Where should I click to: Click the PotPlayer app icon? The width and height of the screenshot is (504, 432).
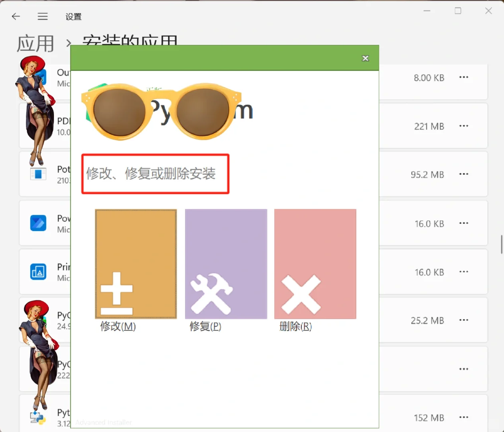tap(38, 174)
